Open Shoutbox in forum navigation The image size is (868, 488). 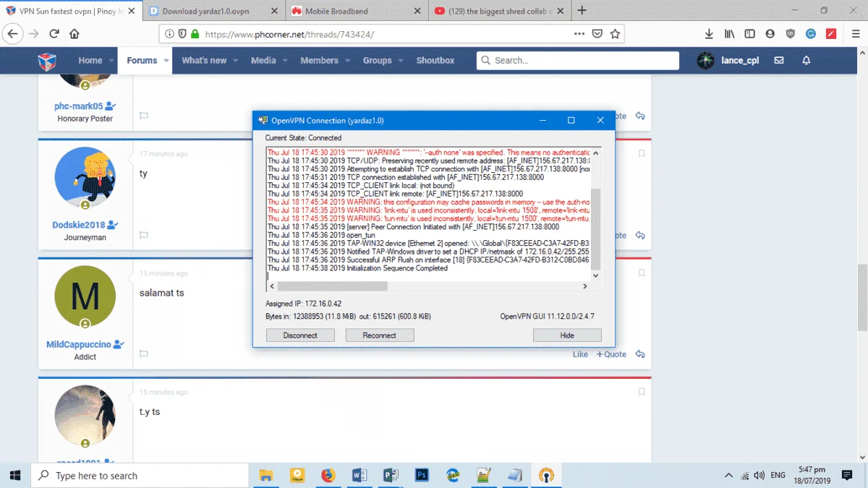pyautogui.click(x=435, y=61)
